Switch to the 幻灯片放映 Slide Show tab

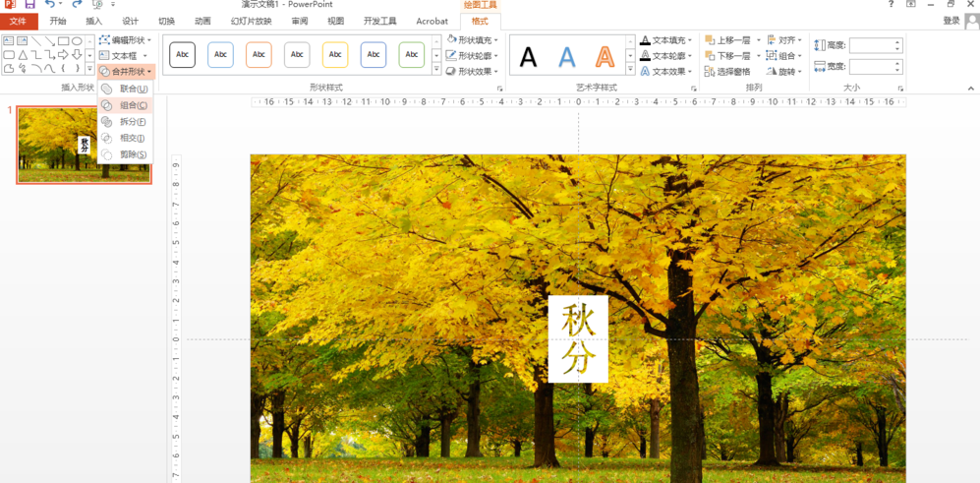pyautogui.click(x=251, y=22)
